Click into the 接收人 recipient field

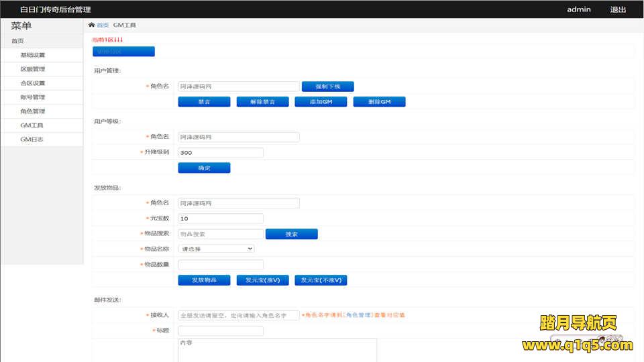coord(238,315)
